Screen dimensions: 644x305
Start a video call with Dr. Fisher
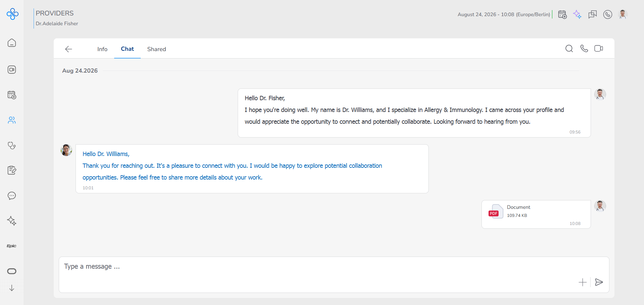coord(599,49)
